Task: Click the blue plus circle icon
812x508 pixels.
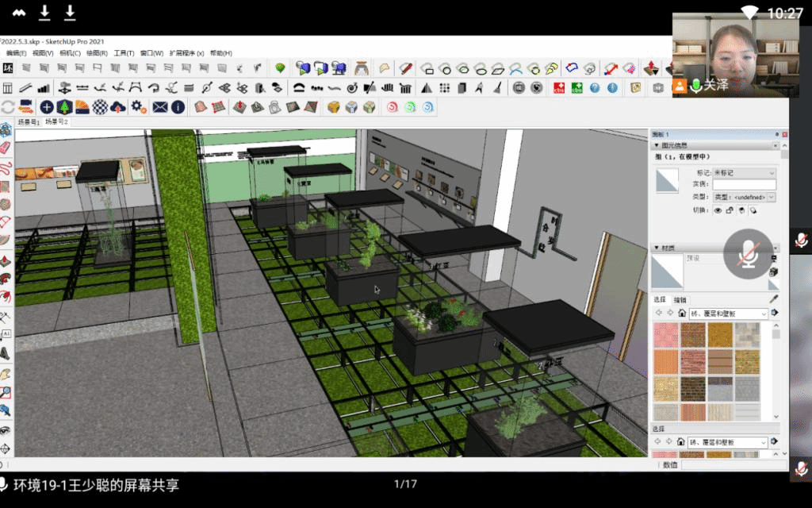Action: tap(47, 107)
